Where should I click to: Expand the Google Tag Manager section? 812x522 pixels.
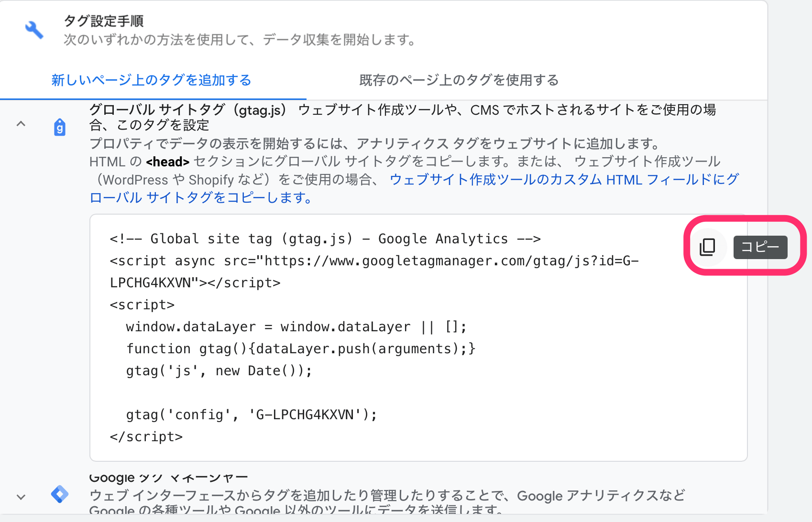[21, 497]
